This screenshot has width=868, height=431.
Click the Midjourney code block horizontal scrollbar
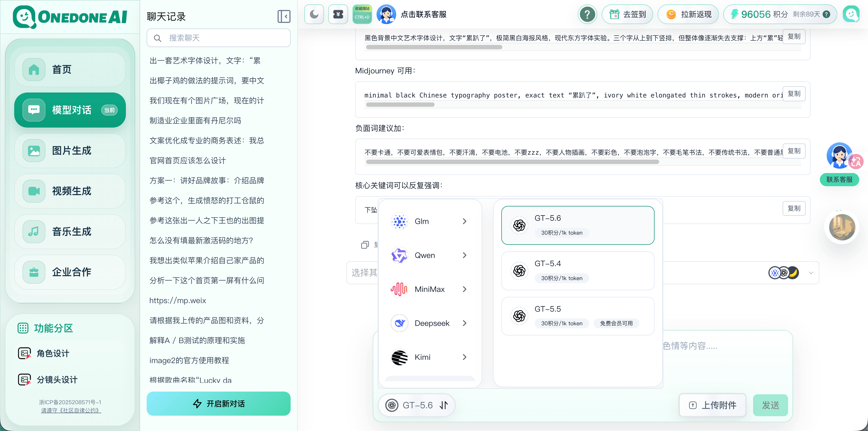(x=400, y=105)
